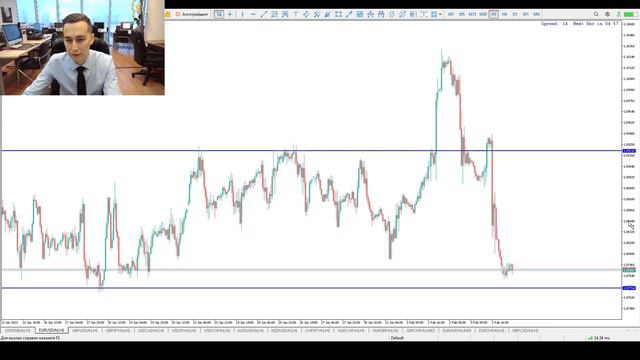Select the rectangle shape tool
Viewport: 640px width, 360px height.
click(338, 14)
